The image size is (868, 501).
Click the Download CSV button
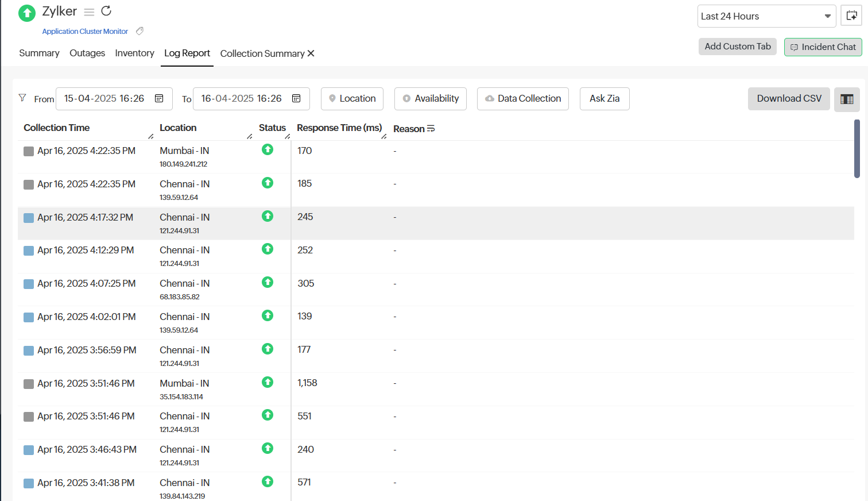[x=789, y=99]
